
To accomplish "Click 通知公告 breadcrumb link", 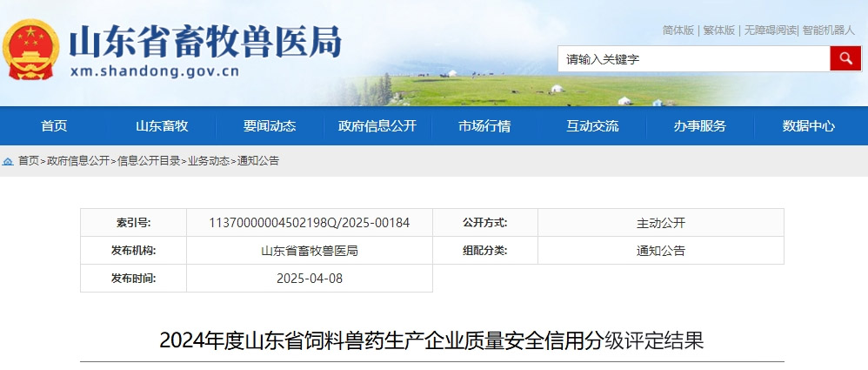I will pos(258,161).
